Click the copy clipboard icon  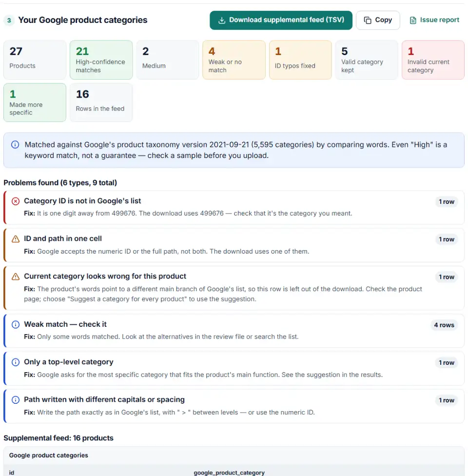(x=367, y=20)
